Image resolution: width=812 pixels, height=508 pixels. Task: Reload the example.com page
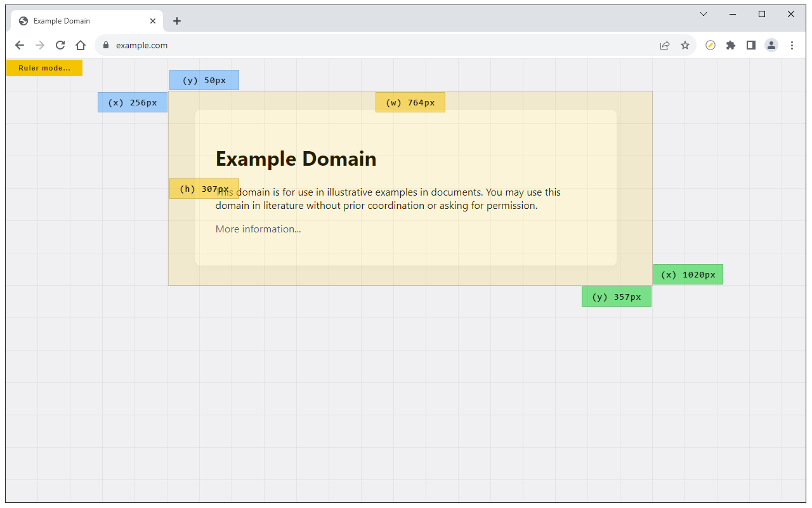pos(60,45)
